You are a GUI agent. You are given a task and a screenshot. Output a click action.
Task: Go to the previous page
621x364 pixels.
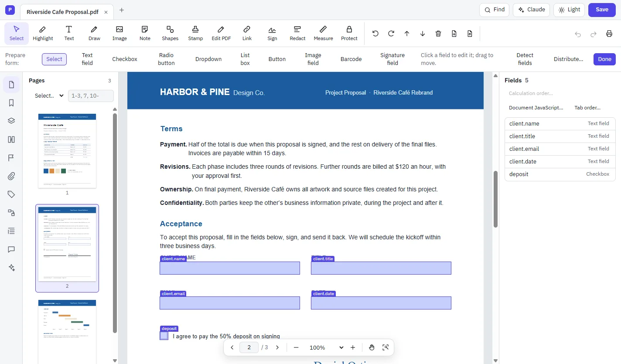[232, 347]
